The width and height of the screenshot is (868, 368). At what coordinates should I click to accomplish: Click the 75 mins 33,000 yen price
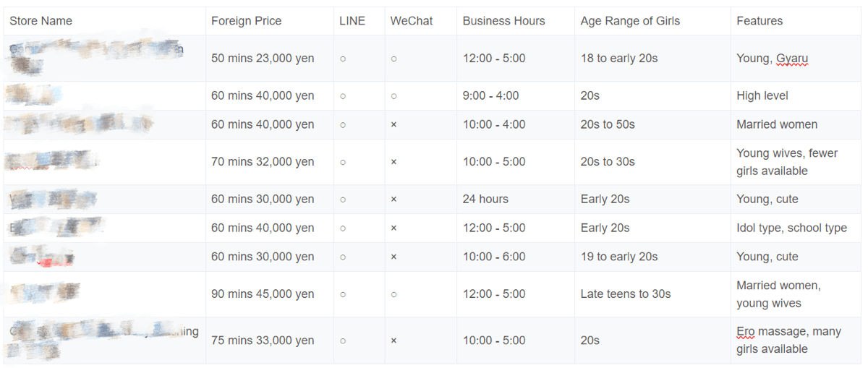click(263, 341)
